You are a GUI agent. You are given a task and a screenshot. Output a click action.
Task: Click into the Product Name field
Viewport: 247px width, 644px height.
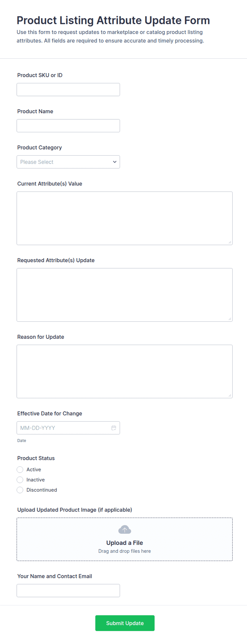click(68, 126)
